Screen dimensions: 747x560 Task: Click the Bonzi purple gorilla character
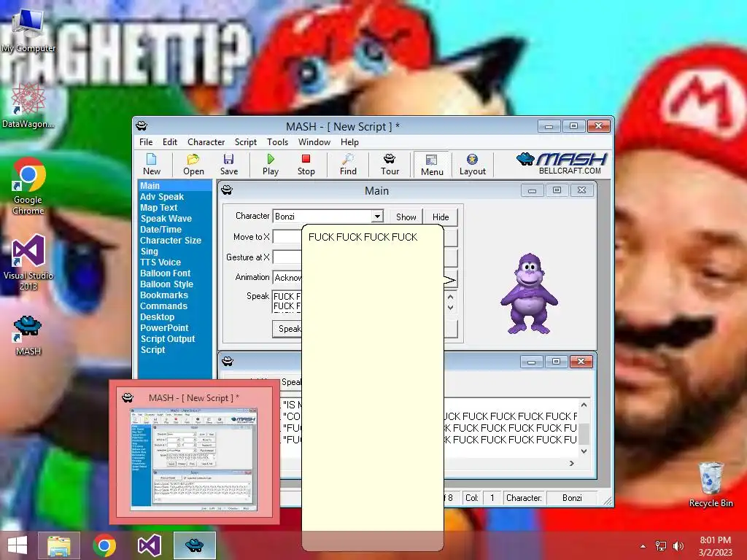pos(530,293)
